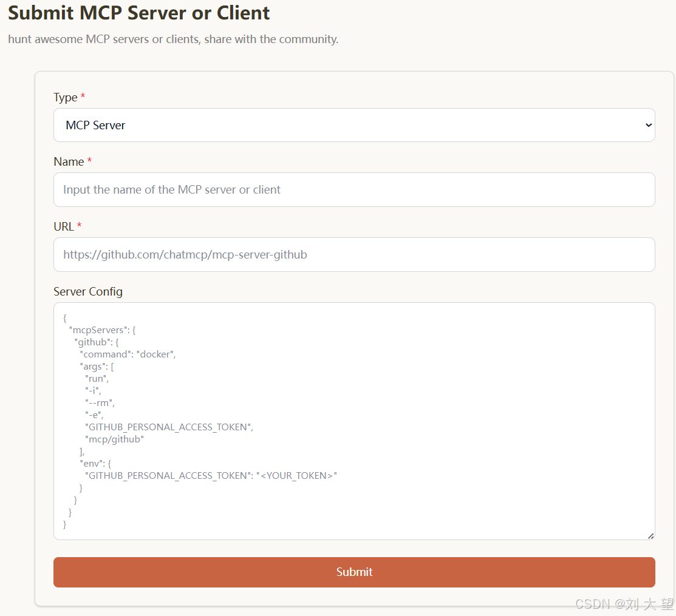
Task: Grab the textarea resize handle corner
Action: [650, 535]
